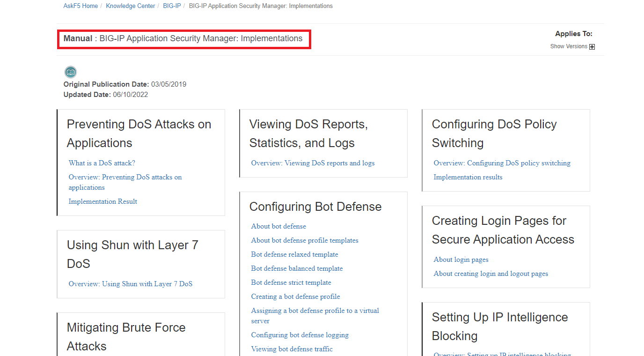Open 'Assigning a bot defense profile to a virtual server'
Viewport: 644px width, 356px height.
tap(315, 316)
